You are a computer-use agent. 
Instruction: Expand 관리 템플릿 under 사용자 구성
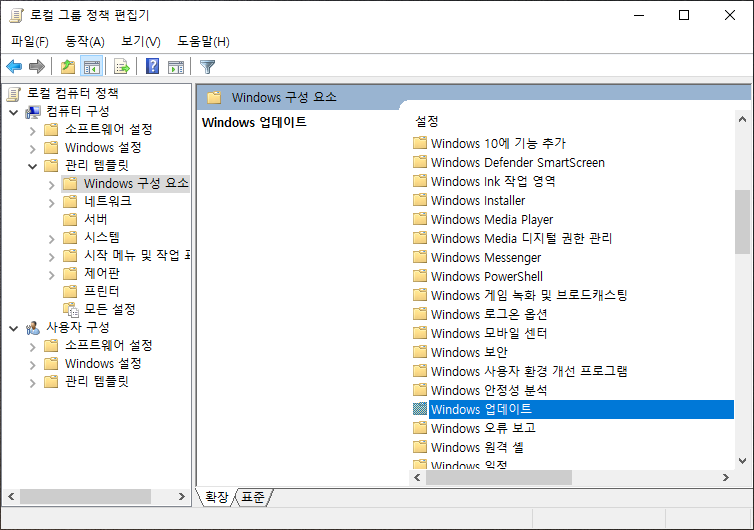point(32,383)
